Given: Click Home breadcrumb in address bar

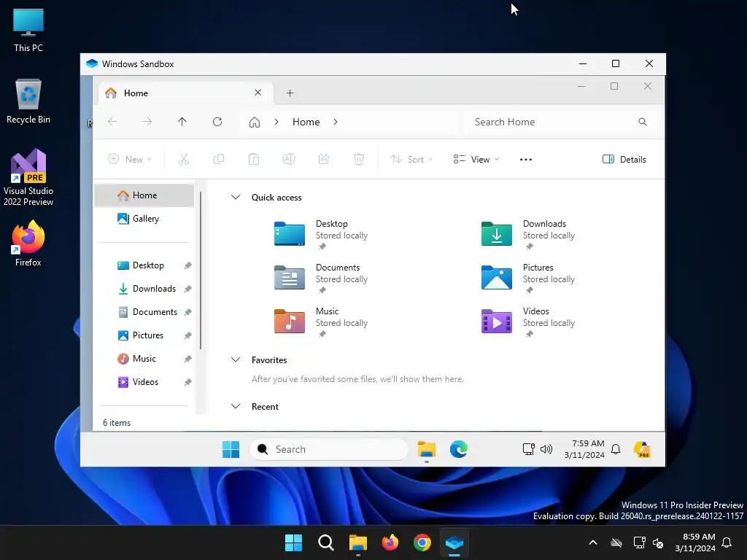Looking at the screenshot, I should (x=306, y=122).
